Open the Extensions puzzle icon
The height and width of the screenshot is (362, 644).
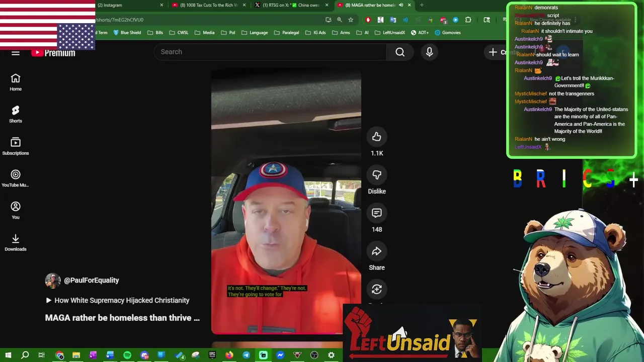tap(468, 20)
